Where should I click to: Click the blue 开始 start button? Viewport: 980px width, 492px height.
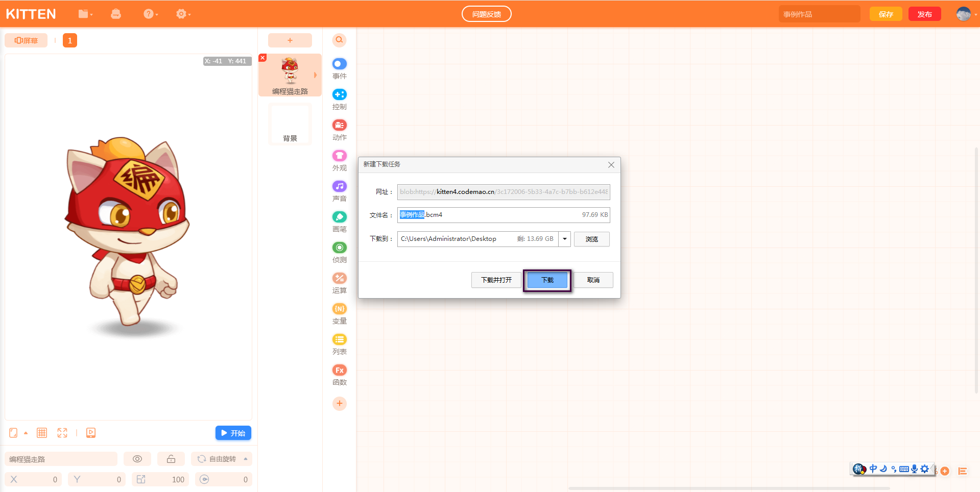[x=233, y=433]
